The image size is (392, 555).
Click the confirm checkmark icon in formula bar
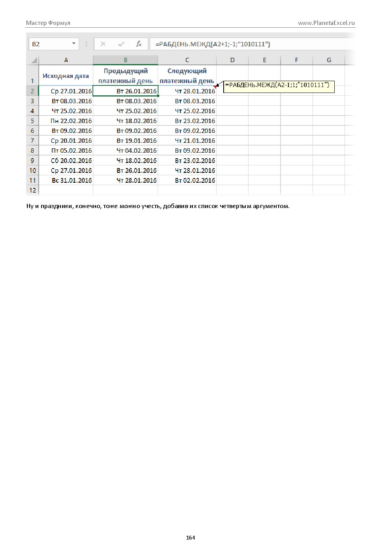(x=121, y=44)
